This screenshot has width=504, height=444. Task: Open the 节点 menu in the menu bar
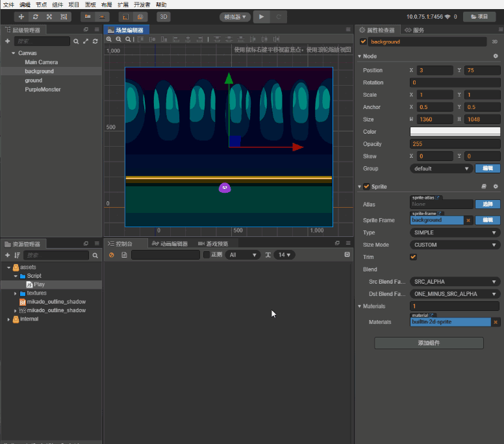pos(42,5)
